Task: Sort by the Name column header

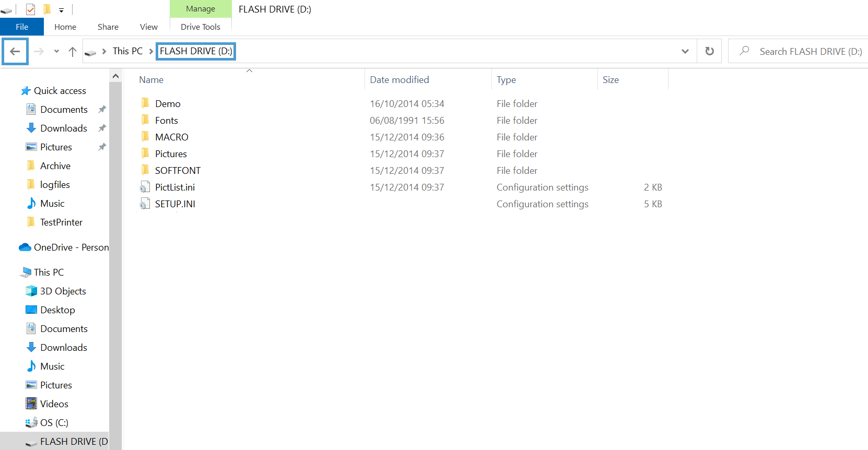Action: coord(151,80)
